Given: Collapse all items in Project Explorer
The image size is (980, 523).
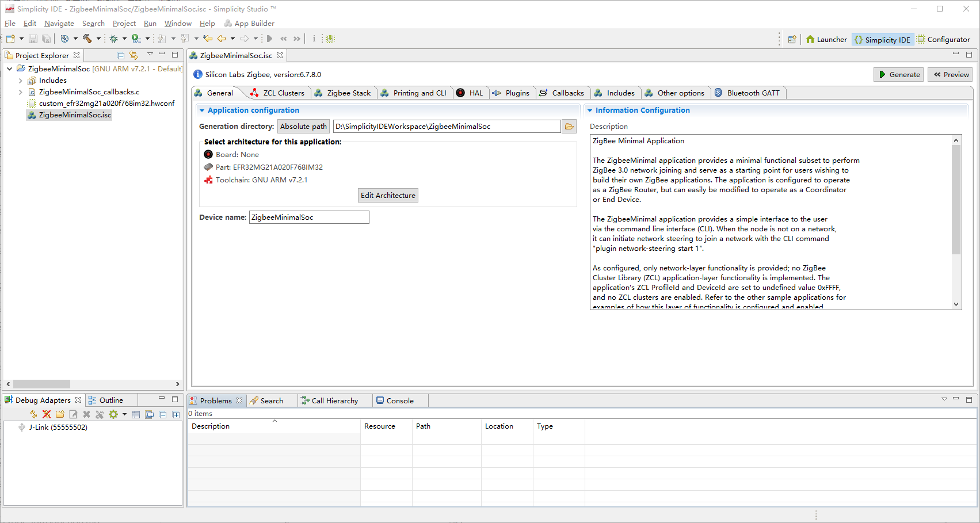Looking at the screenshot, I should click(120, 55).
